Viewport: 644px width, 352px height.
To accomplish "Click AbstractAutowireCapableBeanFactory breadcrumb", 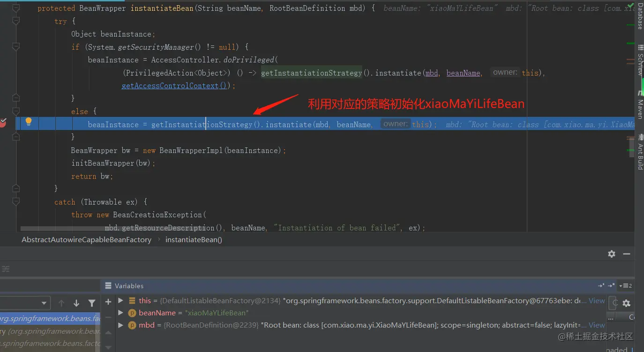I will coord(87,239).
